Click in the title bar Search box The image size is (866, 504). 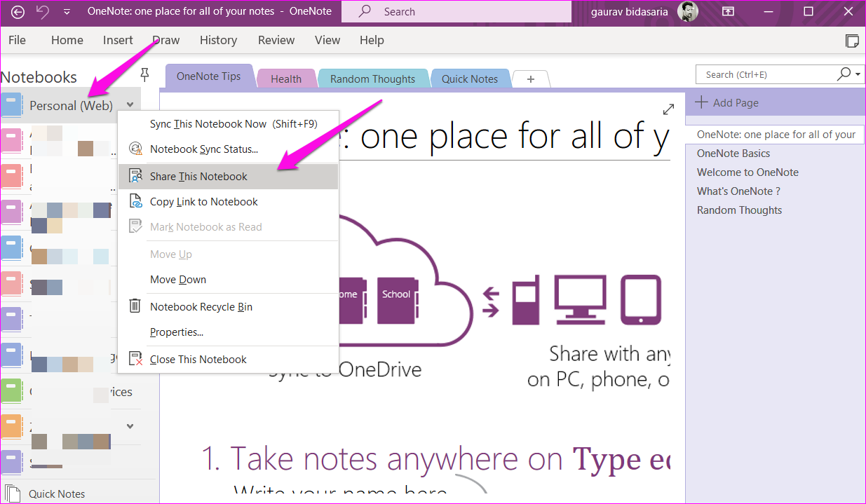tap(456, 12)
